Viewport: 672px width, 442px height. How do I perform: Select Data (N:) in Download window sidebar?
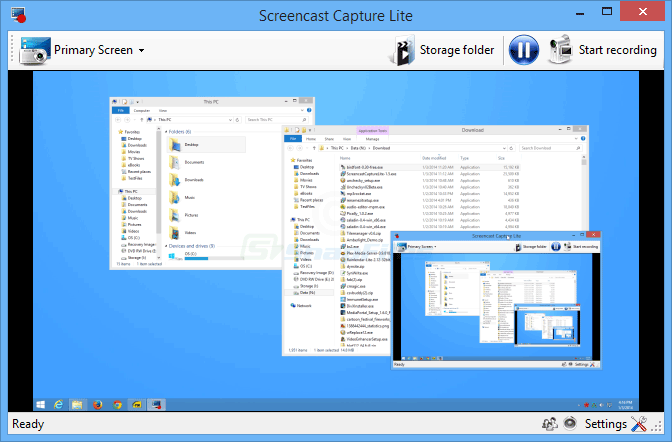[308, 292]
